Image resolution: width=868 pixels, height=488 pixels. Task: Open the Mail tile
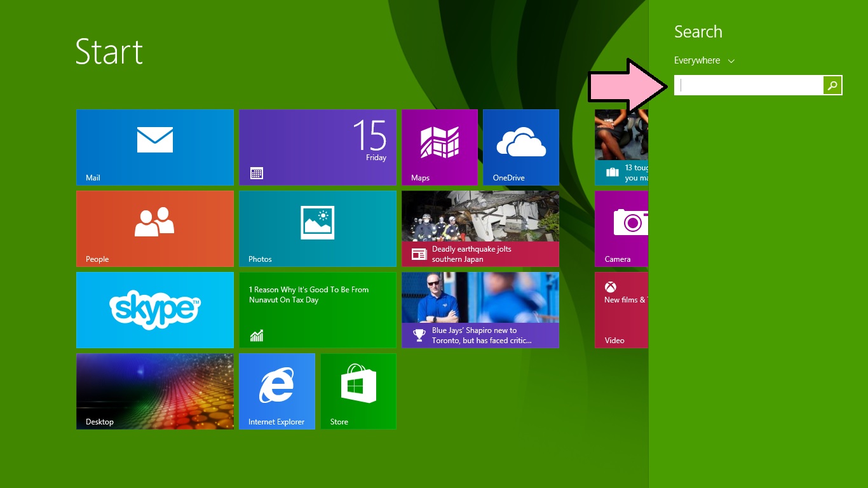[155, 147]
